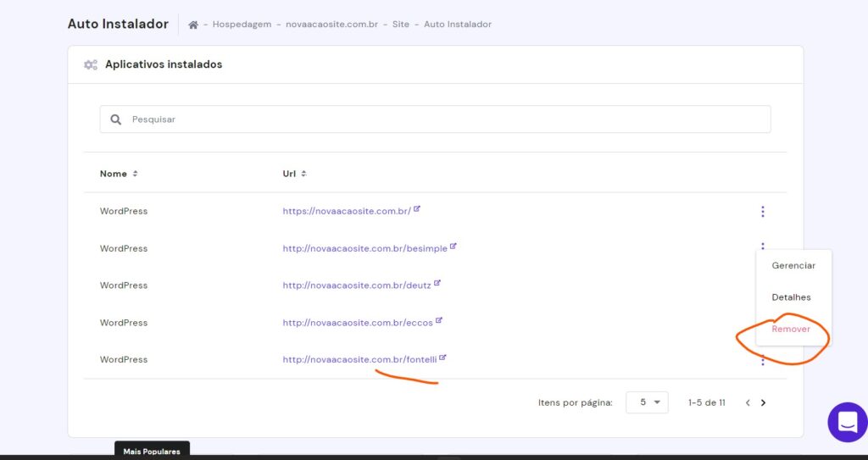868x460 pixels.
Task: Click the Hospedagem breadcrumb link
Action: coord(242,25)
